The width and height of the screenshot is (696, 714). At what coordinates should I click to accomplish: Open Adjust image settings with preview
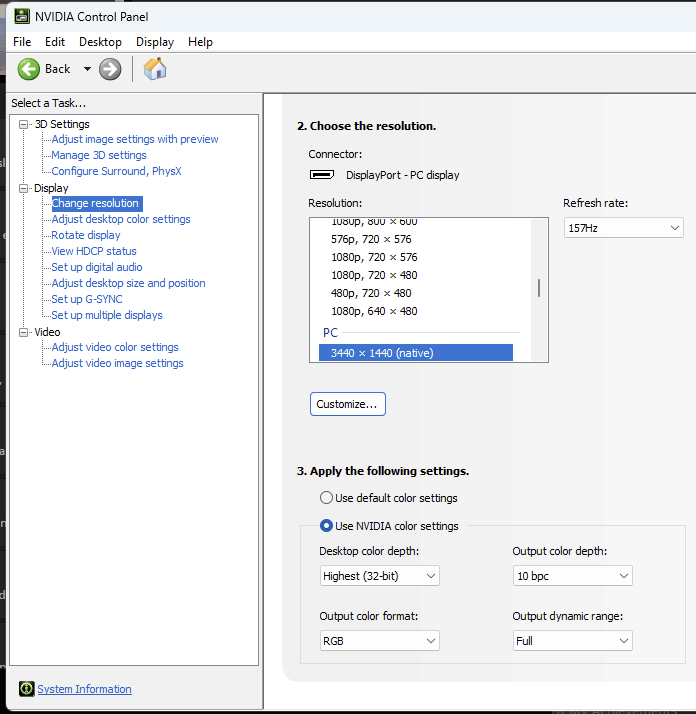pyautogui.click(x=135, y=139)
